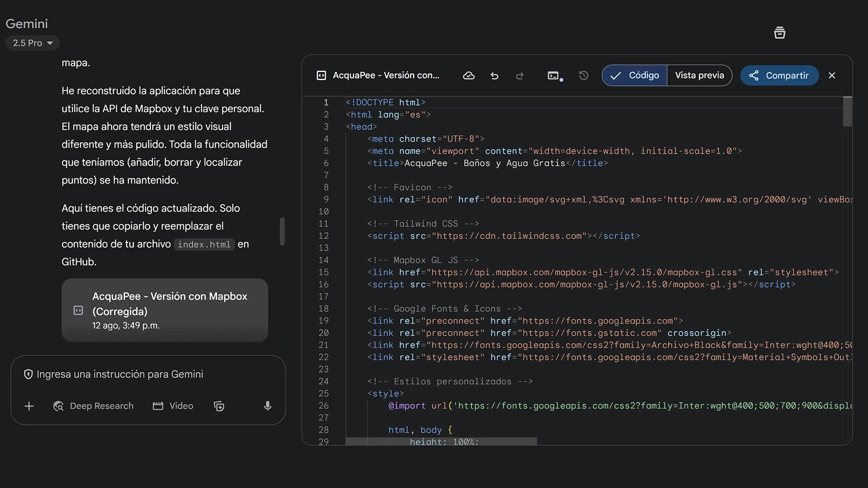The image size is (868, 488).
Task: Click the Google Fonts & Icons comment
Action: click(445, 309)
